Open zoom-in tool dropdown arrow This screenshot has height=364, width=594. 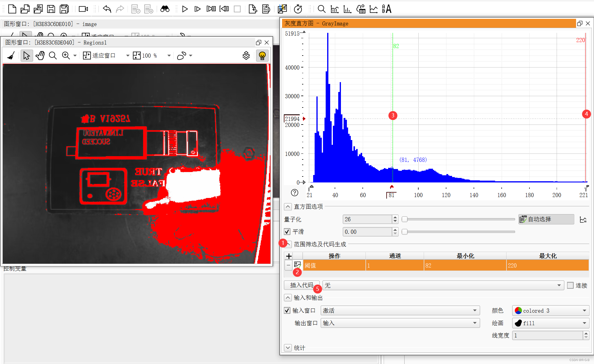click(x=75, y=56)
